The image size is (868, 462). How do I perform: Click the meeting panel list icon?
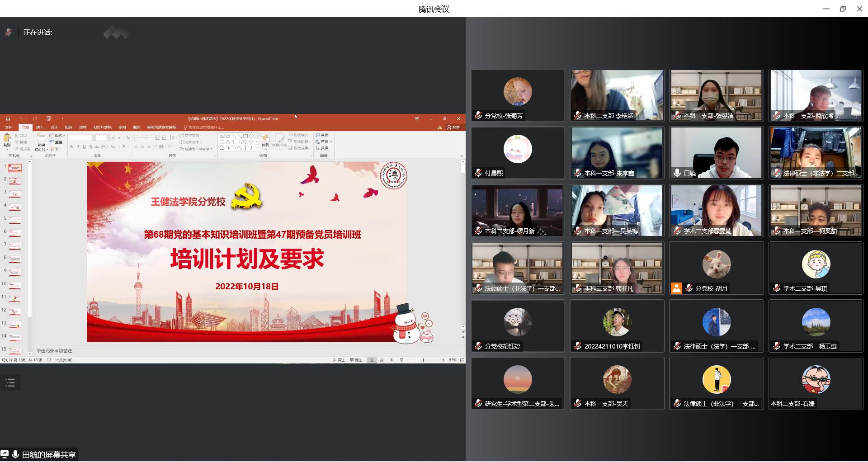[x=10, y=383]
